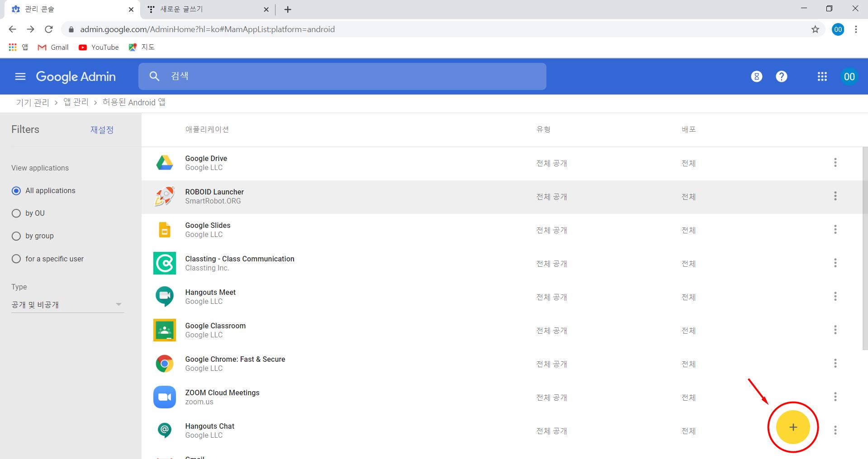
Task: Switch to the 새로운 글쓰기 browser tab
Action: [208, 9]
